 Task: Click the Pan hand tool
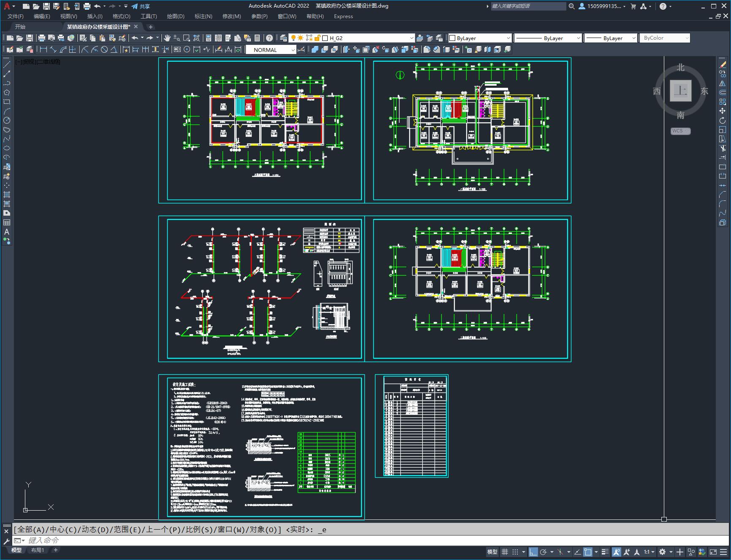(167, 38)
